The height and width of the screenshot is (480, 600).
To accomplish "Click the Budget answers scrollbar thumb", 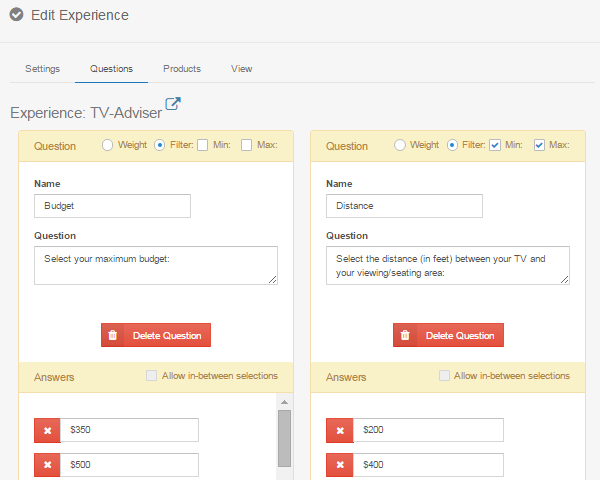I will pyautogui.click(x=284, y=439).
